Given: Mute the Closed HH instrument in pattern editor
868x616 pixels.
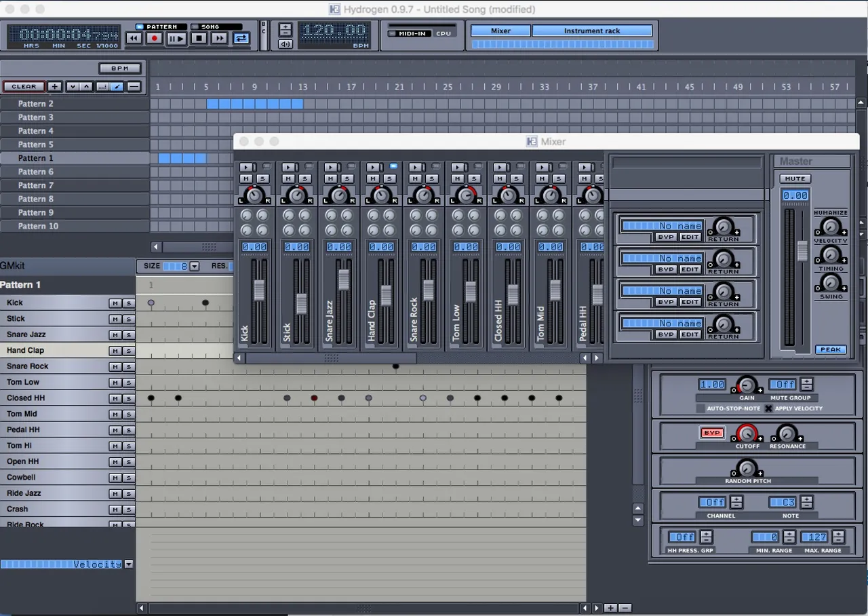Looking at the screenshot, I should point(115,398).
